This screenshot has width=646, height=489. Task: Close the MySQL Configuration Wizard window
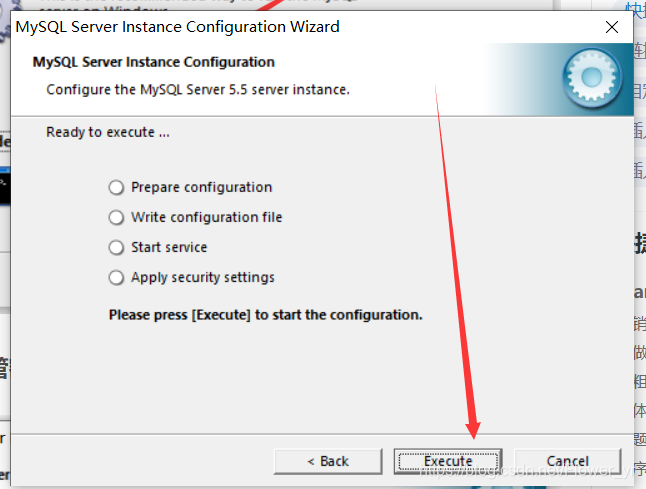coord(612,27)
